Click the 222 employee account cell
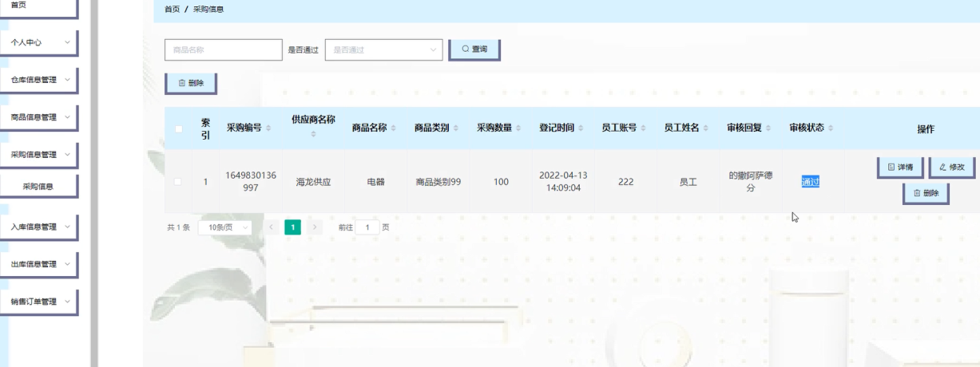Screen dimensions: 980x367 point(626,182)
